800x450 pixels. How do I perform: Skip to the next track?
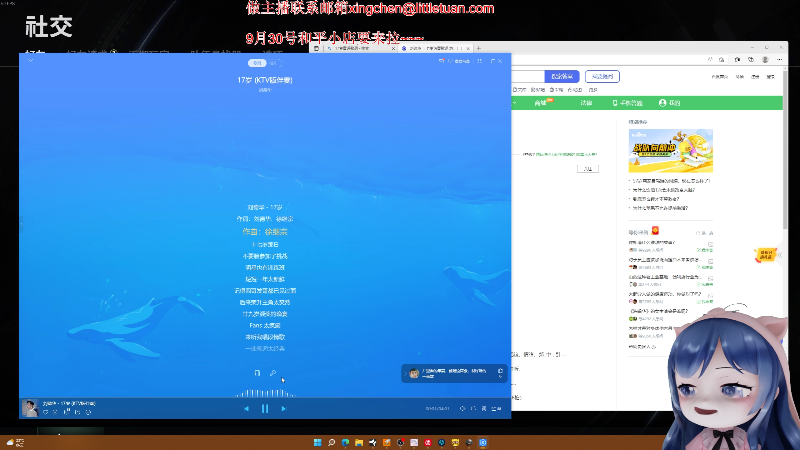click(284, 409)
